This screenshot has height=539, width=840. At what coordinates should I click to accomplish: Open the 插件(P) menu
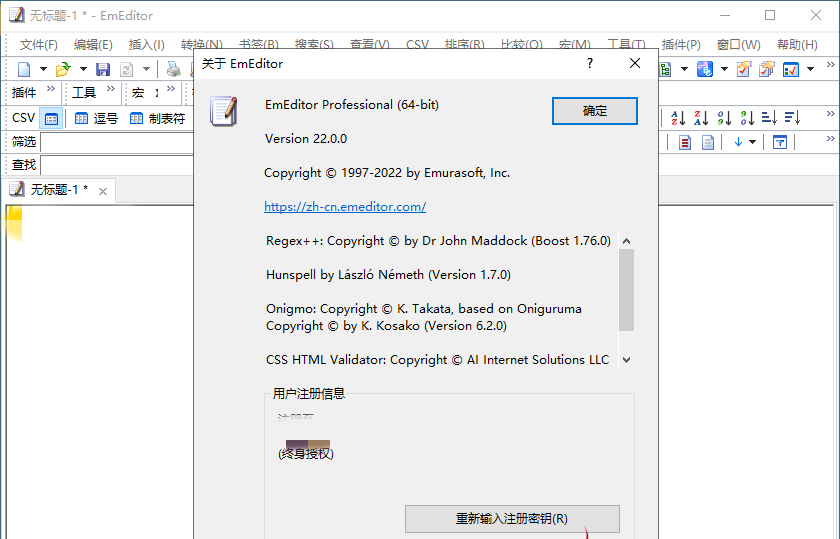click(681, 44)
